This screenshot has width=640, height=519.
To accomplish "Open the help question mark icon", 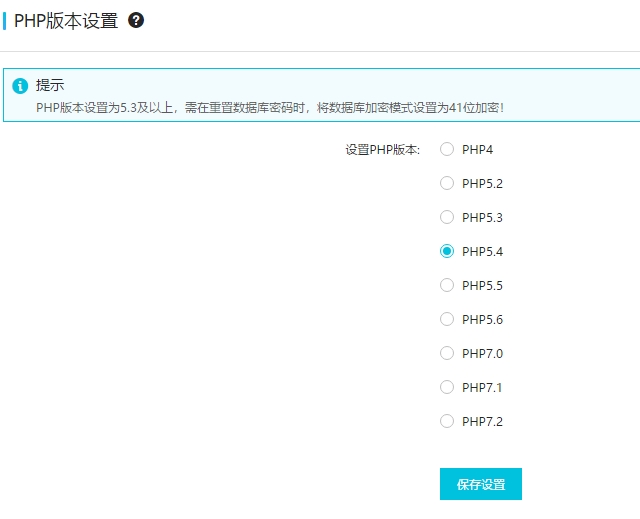I will (x=136, y=20).
